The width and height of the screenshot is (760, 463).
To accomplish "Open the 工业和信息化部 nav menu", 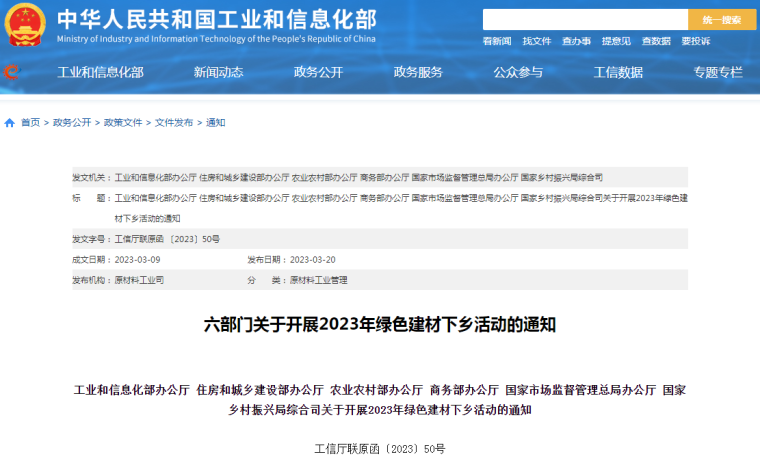I will 100,72.
